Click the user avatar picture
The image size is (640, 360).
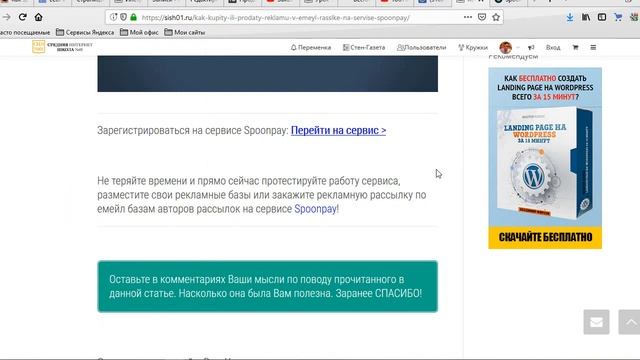(505, 47)
